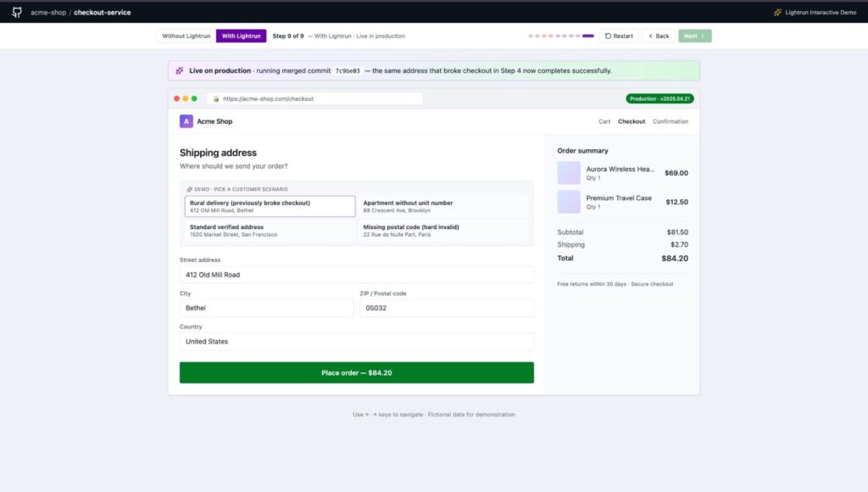Go Back to previous step
This screenshot has height=492, width=868.
pos(659,36)
